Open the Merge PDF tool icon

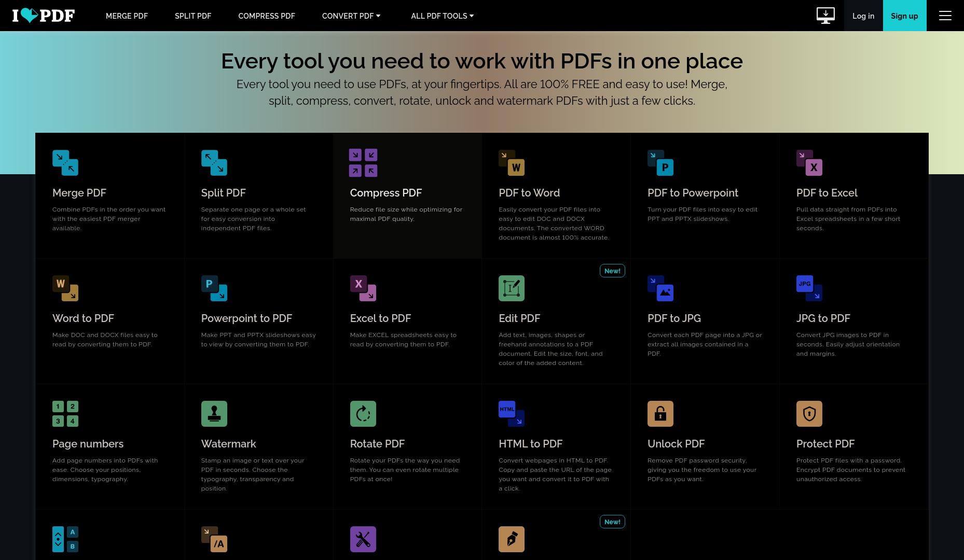(x=65, y=163)
